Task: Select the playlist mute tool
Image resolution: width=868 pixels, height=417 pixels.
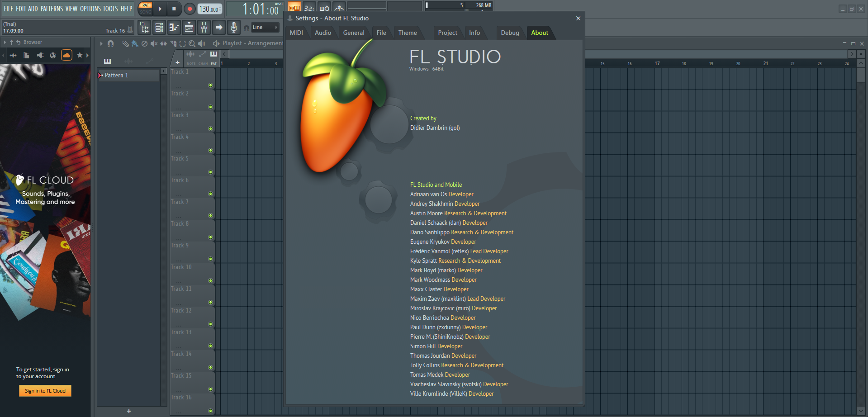Action: (154, 43)
